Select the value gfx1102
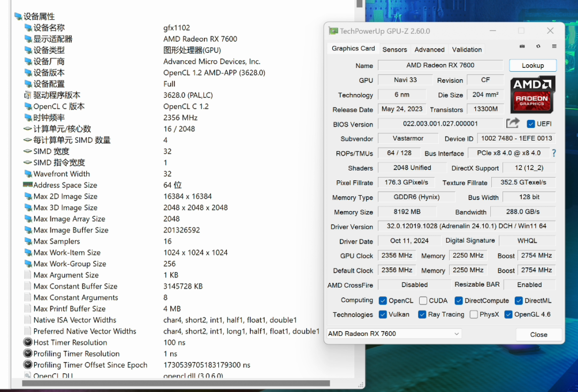This screenshot has width=578, height=392. (177, 28)
